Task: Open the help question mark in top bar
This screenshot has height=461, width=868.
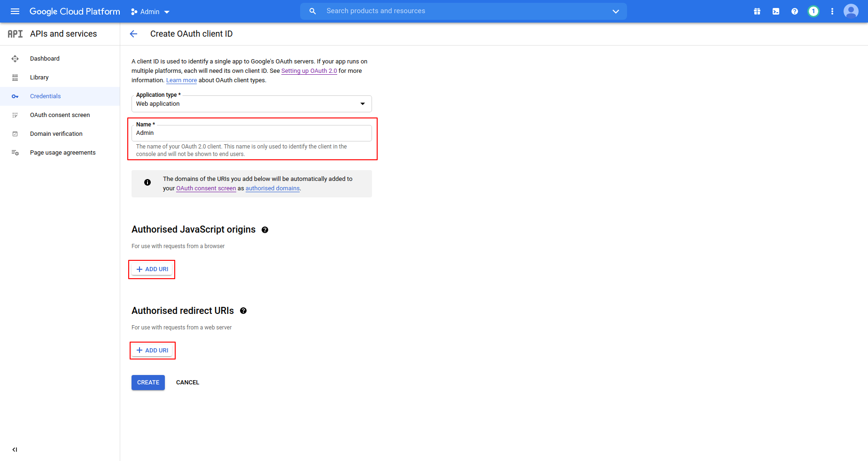Action: pyautogui.click(x=795, y=11)
